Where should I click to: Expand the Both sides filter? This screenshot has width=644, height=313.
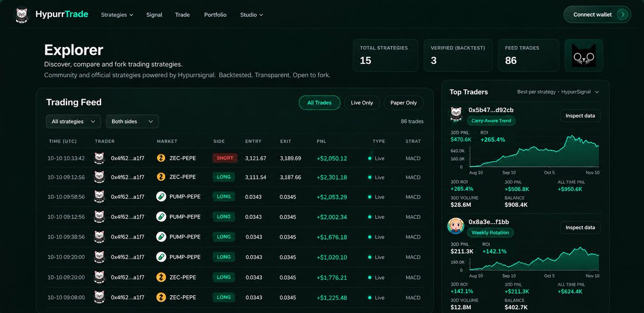pos(132,122)
